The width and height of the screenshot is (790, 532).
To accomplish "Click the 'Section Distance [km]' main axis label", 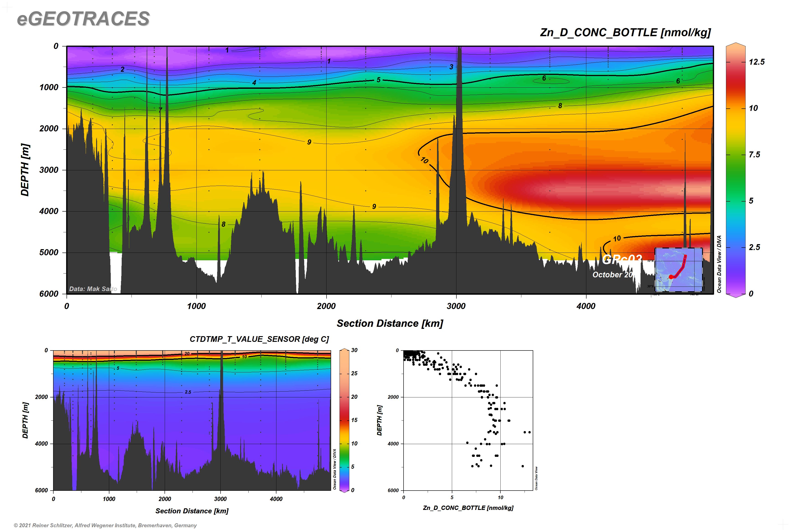I will (390, 323).
